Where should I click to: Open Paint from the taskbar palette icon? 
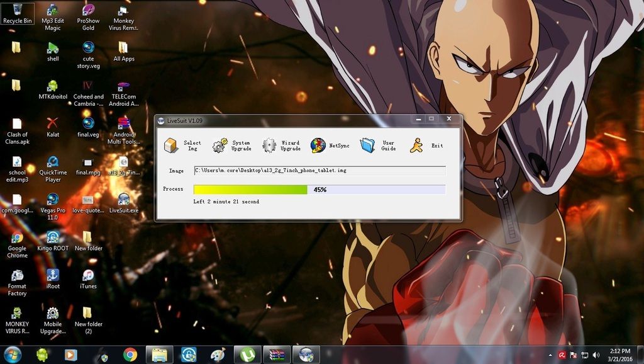(x=218, y=355)
